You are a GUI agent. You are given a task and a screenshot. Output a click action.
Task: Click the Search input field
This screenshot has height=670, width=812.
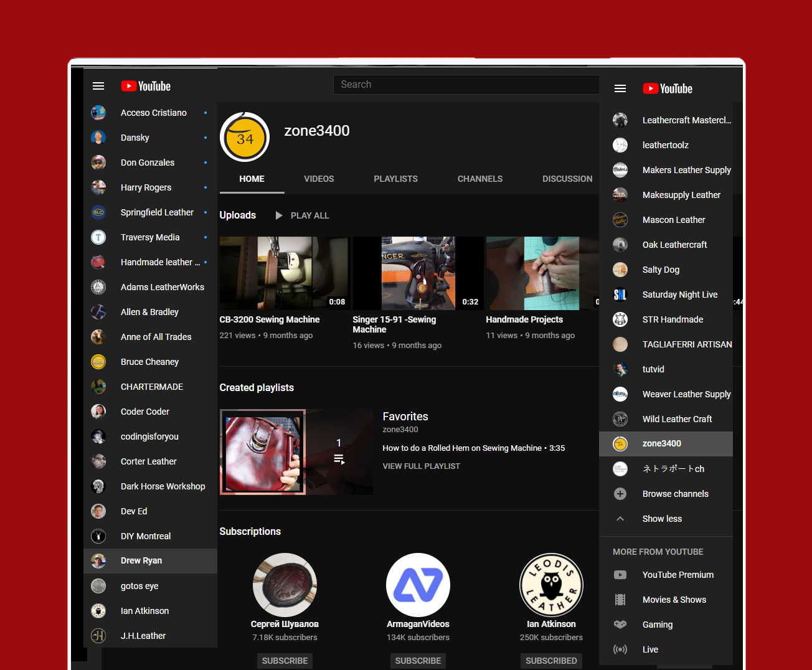(466, 85)
